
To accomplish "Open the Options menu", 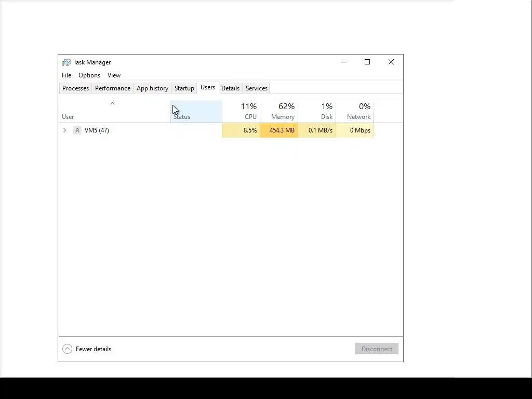I will tap(89, 75).
